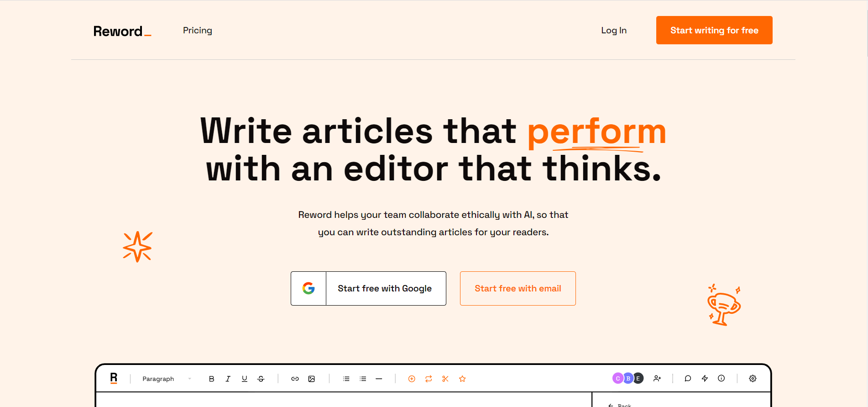Screen dimensions: 868x407
Task: Insert a horizontal divider line
Action: (379, 379)
